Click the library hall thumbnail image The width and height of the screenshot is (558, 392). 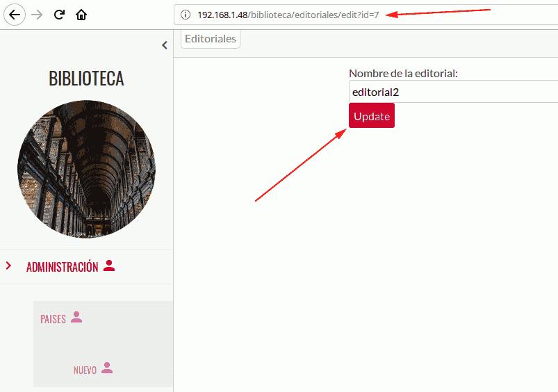[x=86, y=169]
